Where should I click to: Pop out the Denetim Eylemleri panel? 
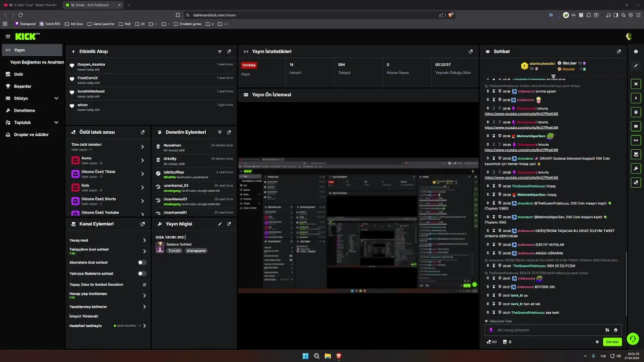click(229, 132)
